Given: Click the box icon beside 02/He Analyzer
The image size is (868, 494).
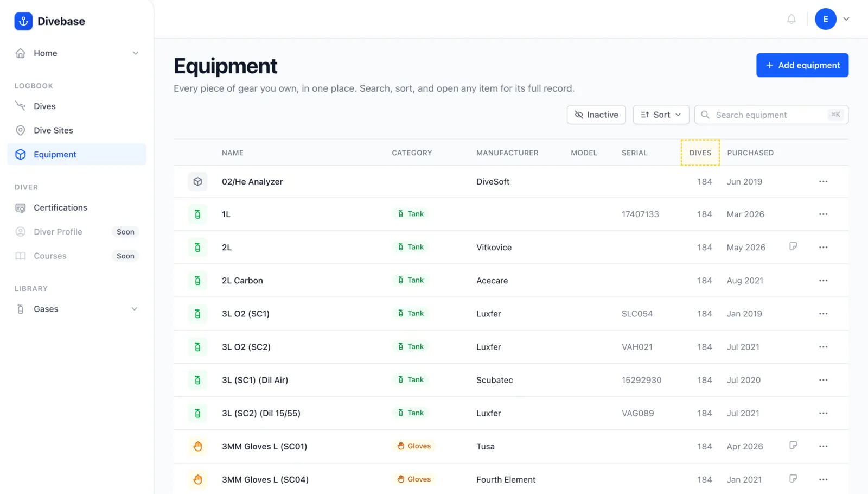Looking at the screenshot, I should tap(197, 181).
